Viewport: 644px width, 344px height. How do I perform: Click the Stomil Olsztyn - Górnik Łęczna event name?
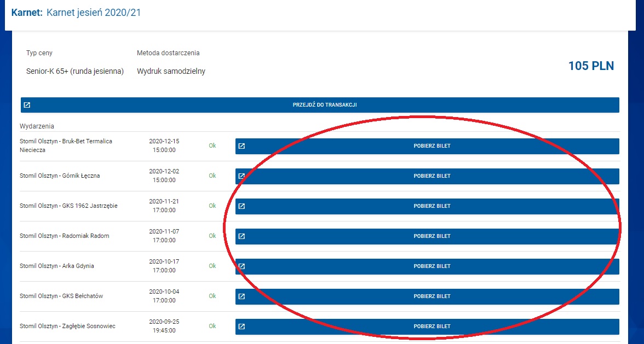point(60,176)
